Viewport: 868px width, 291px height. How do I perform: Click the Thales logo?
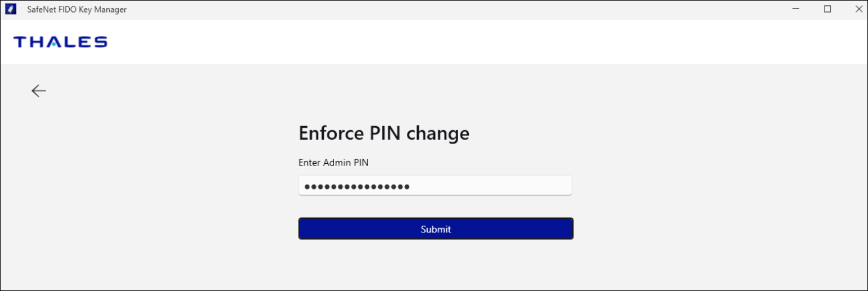60,42
